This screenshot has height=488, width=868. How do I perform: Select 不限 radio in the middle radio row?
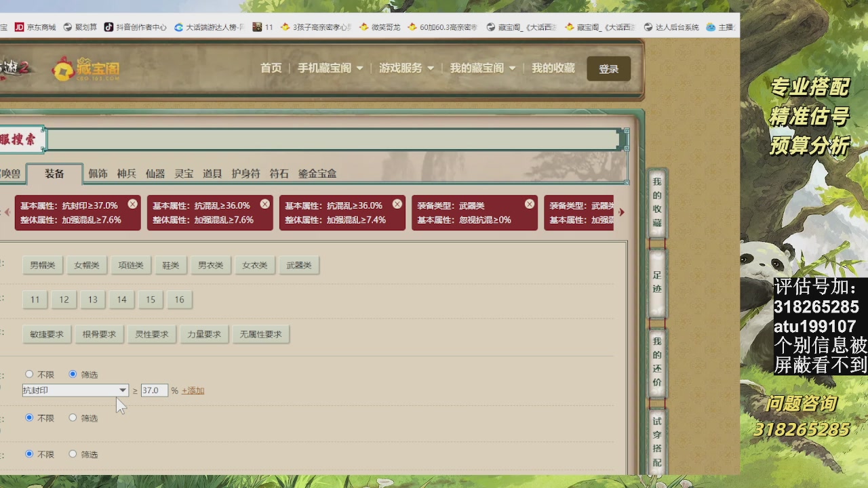pos(29,418)
